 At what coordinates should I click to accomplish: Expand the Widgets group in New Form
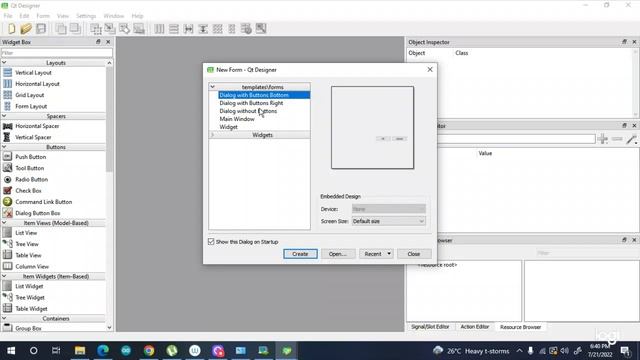[212, 135]
